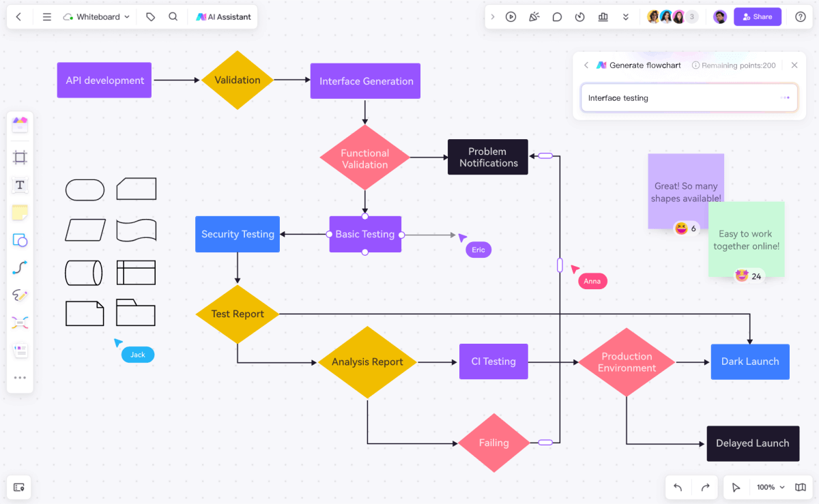Image resolution: width=819 pixels, height=504 pixels.
Task: Open the more tools ellipsis
Action: coord(20,377)
